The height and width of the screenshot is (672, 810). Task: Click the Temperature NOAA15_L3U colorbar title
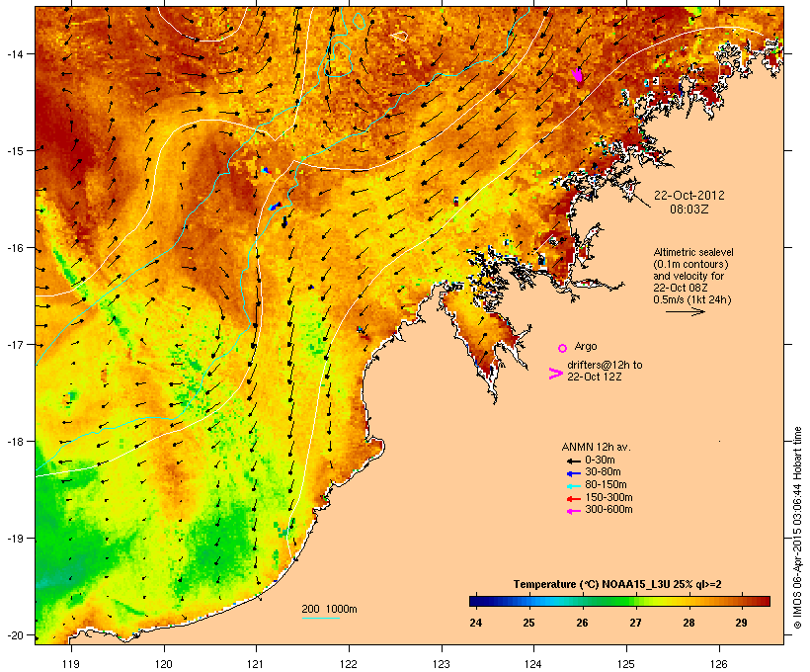pos(617,584)
